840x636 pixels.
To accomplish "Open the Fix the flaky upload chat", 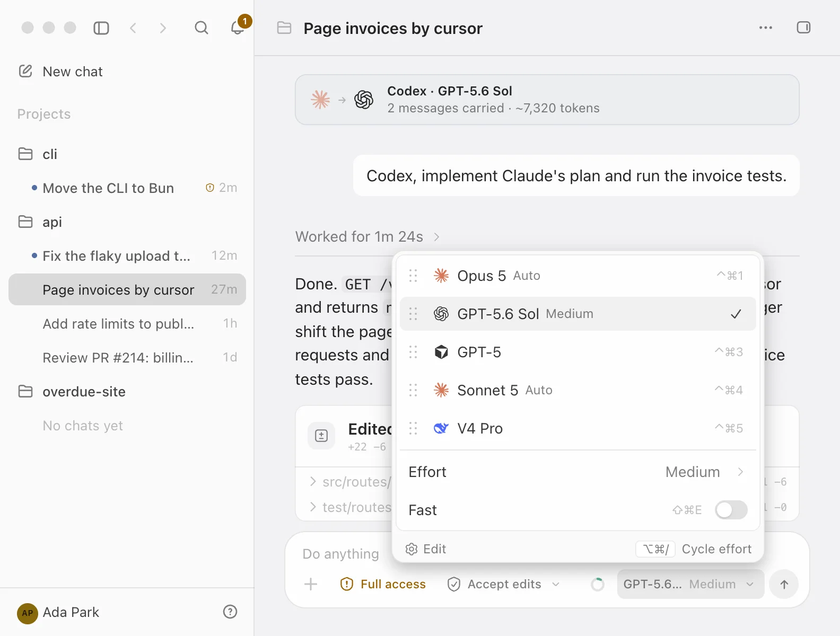I will [x=127, y=255].
